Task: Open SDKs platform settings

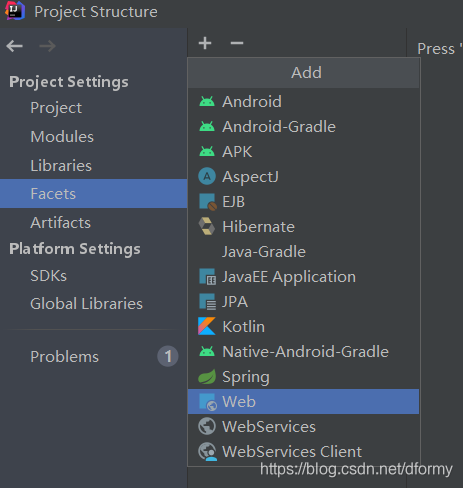Action: [x=93, y=275]
